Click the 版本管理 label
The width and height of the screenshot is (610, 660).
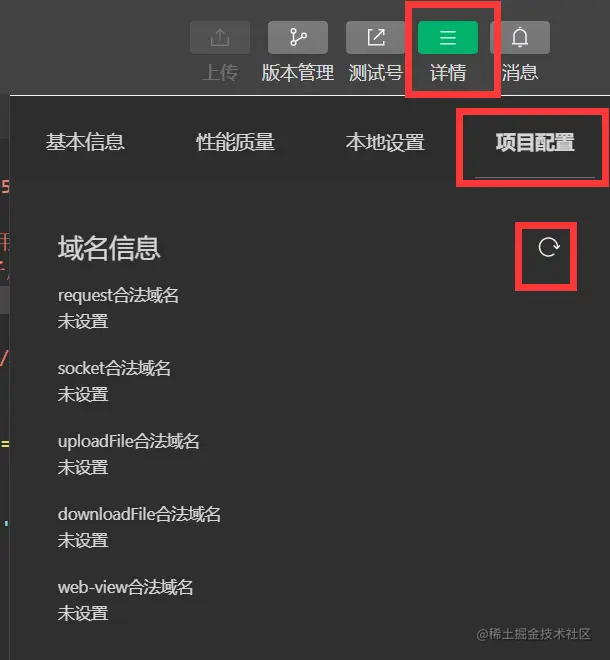point(298,72)
